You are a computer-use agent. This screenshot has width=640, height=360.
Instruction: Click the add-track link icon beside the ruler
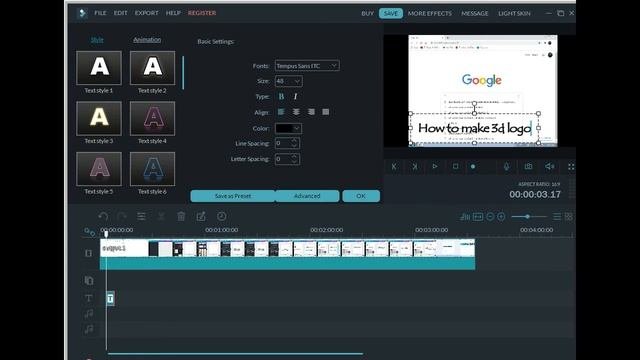tap(90, 232)
